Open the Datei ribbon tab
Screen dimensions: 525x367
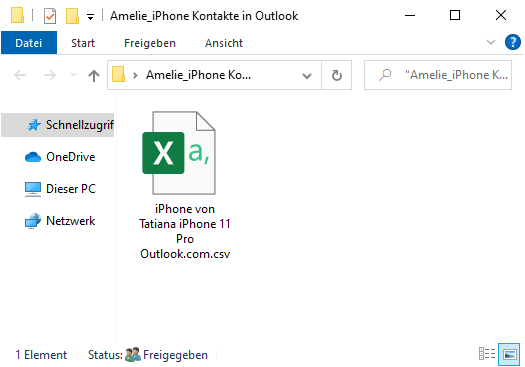[x=29, y=43]
